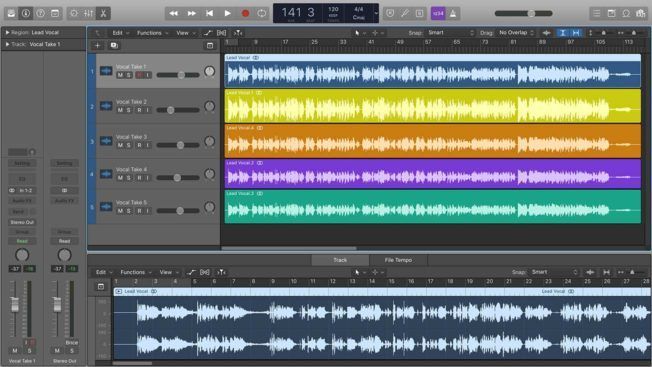Toggle Cycle mode in the transport
Image resolution: width=652 pixels, height=367 pixels.
[262, 13]
